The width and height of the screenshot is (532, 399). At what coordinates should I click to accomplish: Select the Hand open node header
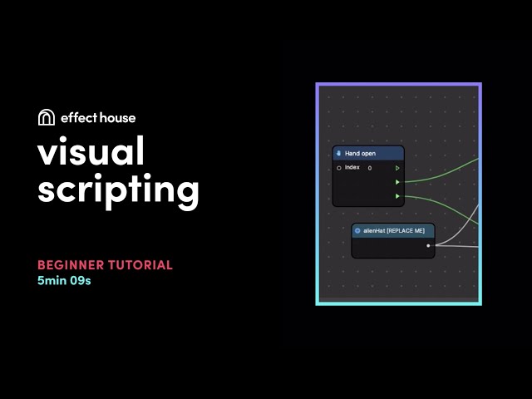tap(368, 153)
